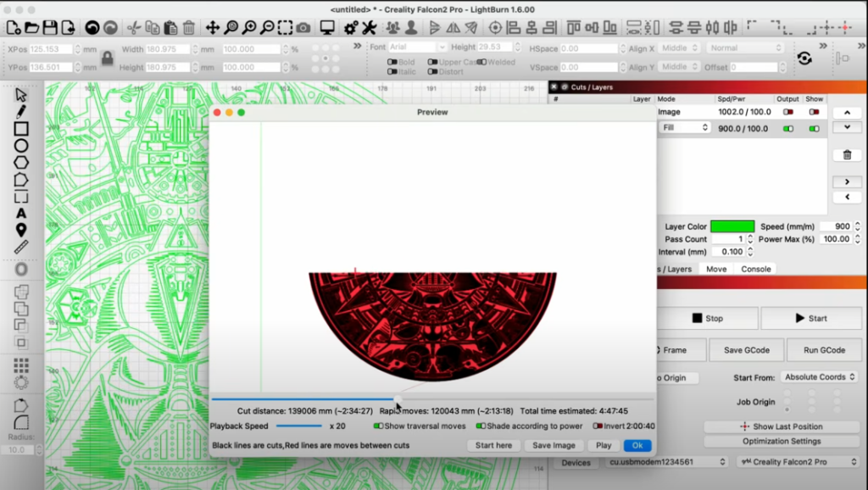Select the Draw Lines pencil tool
Viewport: 868px width, 490px height.
tap(21, 112)
